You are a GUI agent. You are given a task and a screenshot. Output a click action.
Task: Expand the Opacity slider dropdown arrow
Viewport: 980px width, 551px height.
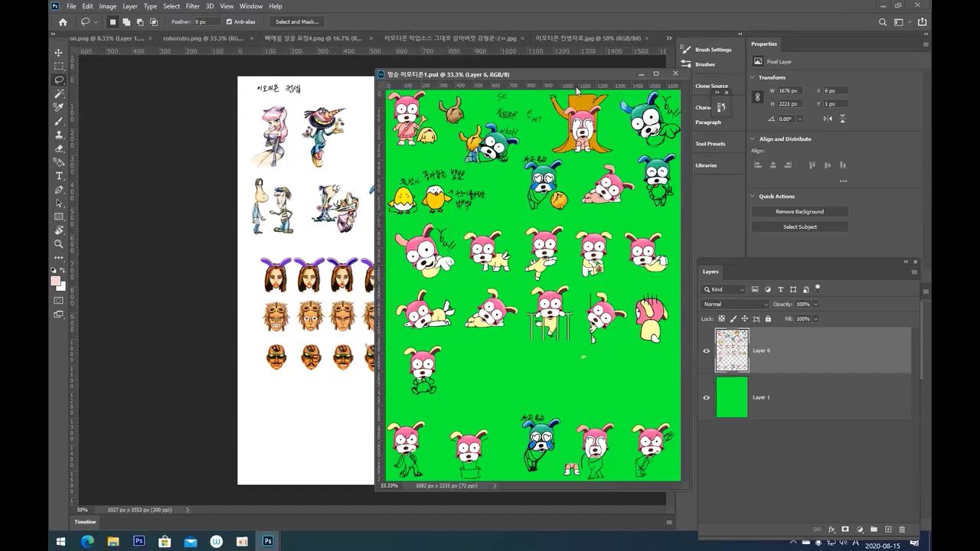coord(815,305)
